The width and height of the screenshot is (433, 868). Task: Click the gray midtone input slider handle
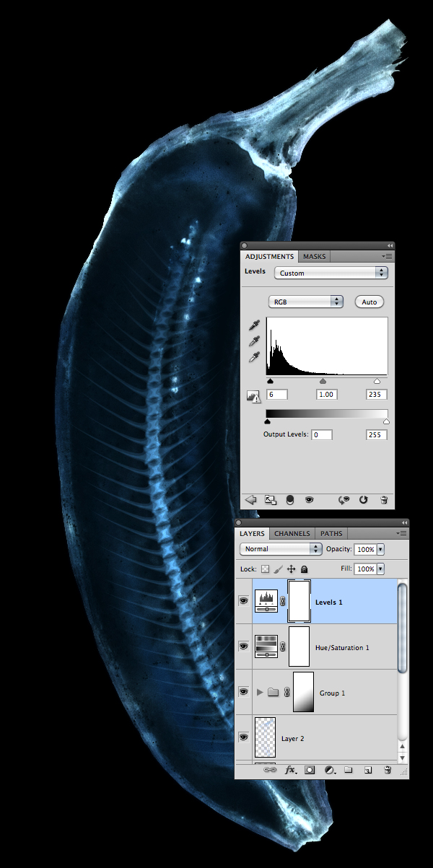(323, 380)
